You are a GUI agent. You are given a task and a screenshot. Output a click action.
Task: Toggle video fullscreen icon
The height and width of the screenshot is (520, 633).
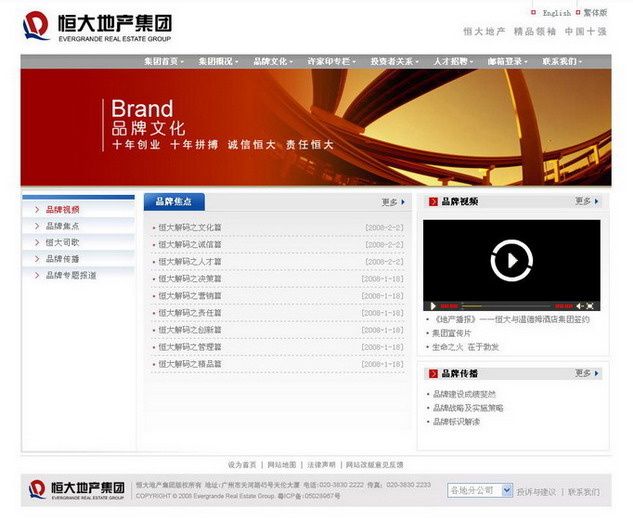590,306
